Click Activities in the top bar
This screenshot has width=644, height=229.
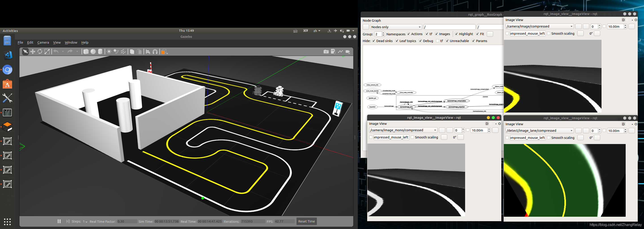(x=10, y=31)
